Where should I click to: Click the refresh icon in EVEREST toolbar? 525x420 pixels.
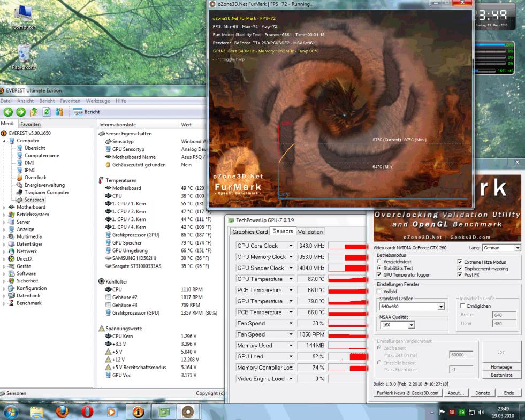(x=47, y=112)
